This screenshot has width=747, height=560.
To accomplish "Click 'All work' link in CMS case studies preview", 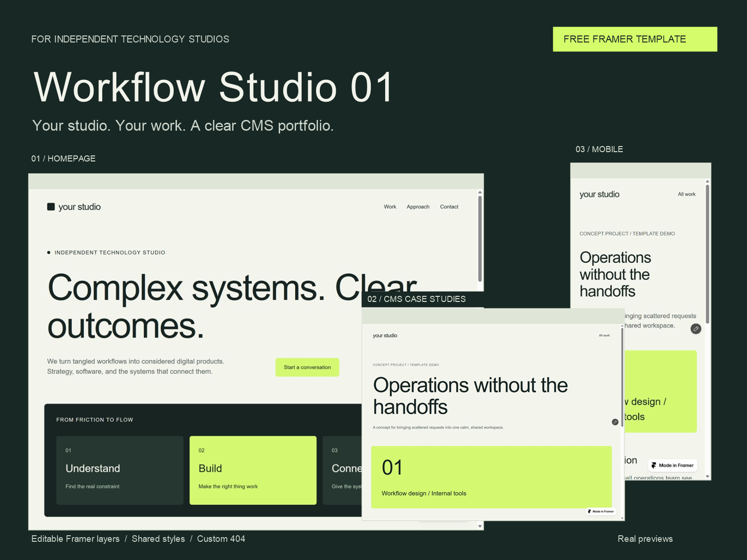I will point(604,336).
